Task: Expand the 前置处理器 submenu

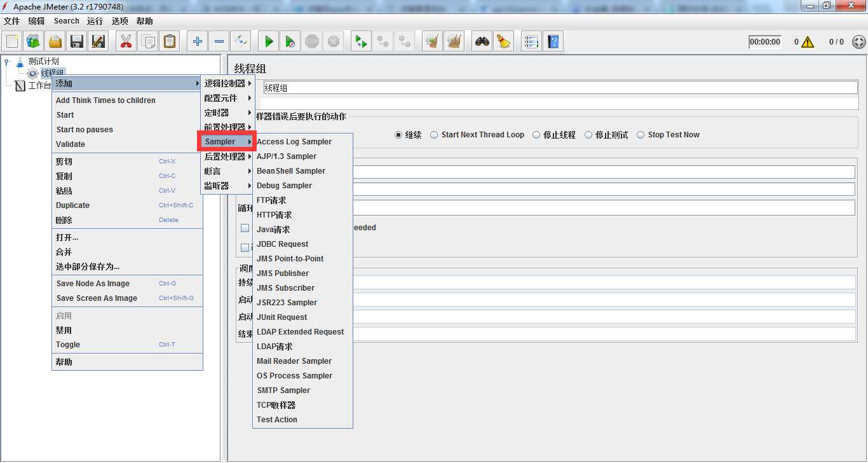Action: pyautogui.click(x=227, y=127)
